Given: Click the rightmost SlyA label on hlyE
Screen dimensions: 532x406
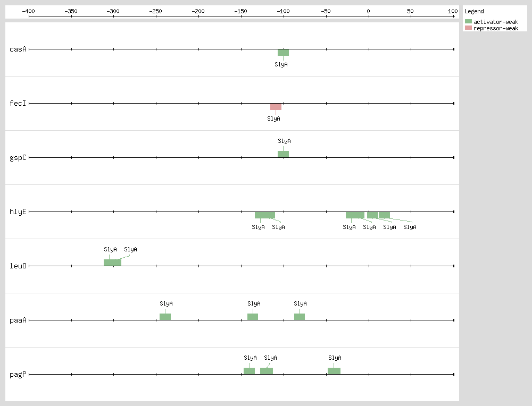Looking at the screenshot, I should click(x=410, y=227).
